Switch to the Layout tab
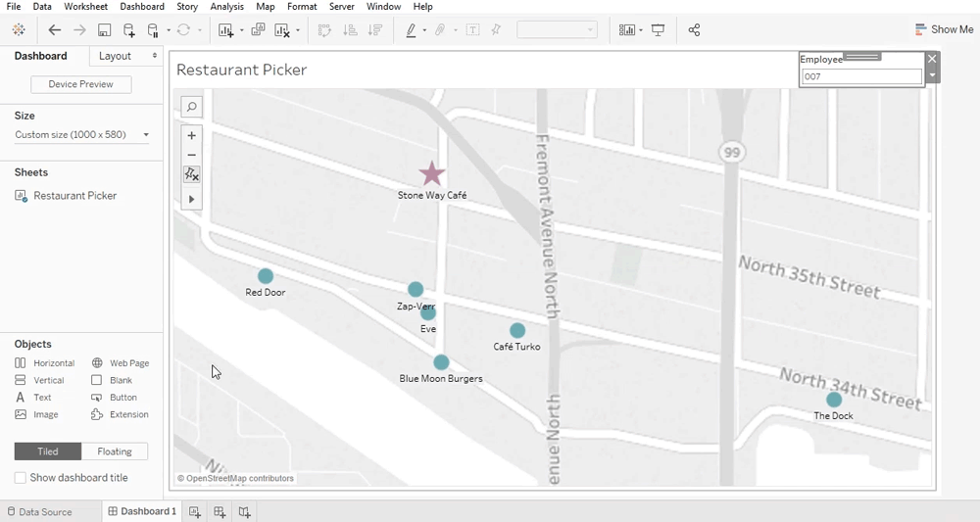The width and height of the screenshot is (980, 522). tap(115, 56)
